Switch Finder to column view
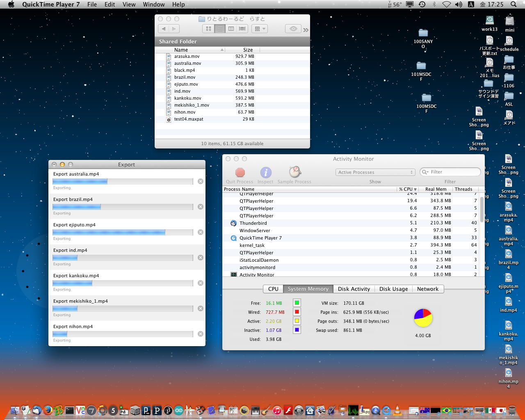Viewport: 525px width, 420px height. (x=231, y=29)
